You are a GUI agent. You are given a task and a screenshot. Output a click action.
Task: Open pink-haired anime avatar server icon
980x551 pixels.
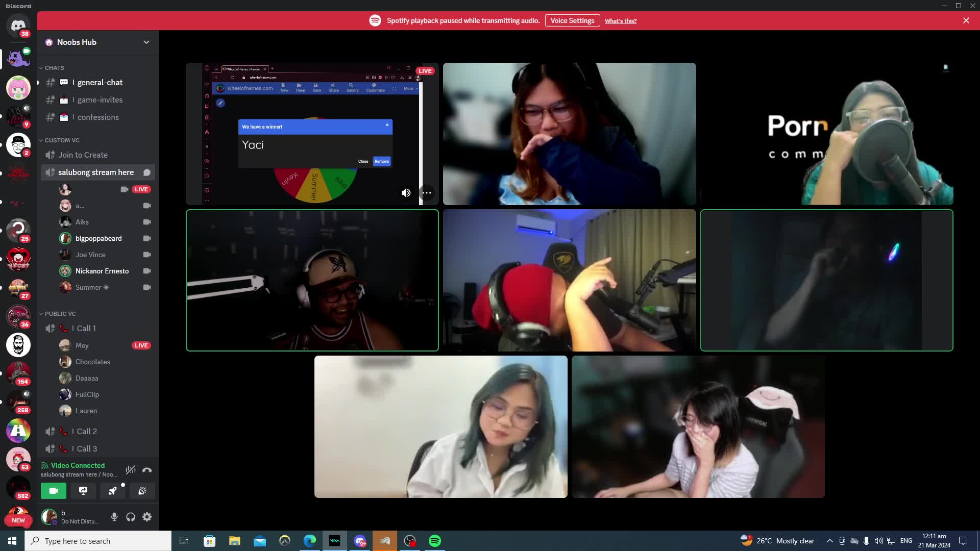coord(18,88)
